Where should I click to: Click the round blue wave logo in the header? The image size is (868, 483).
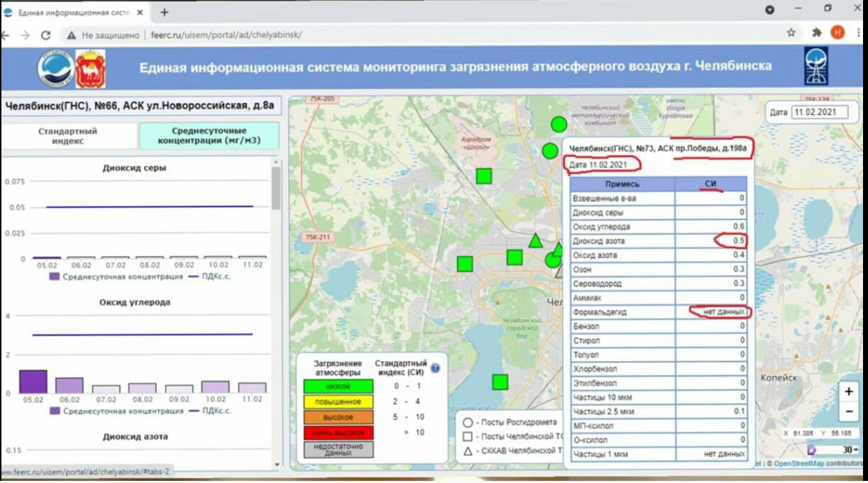point(55,68)
